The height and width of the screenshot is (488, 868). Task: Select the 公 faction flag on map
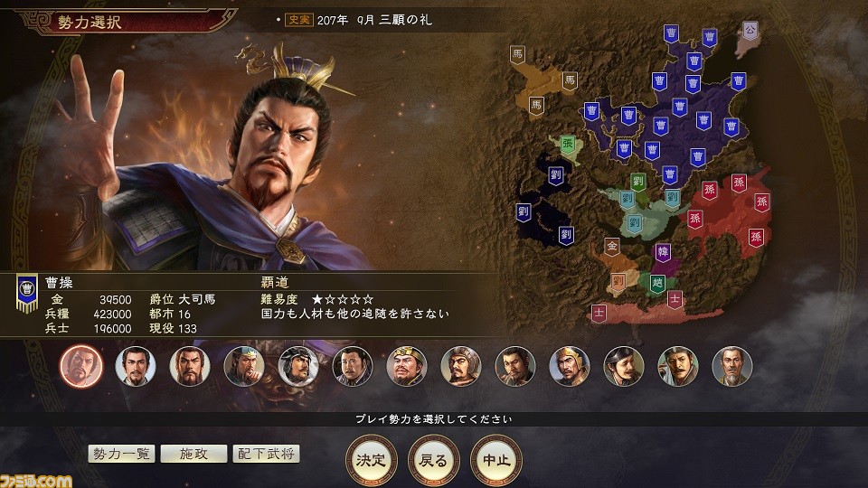750,31
